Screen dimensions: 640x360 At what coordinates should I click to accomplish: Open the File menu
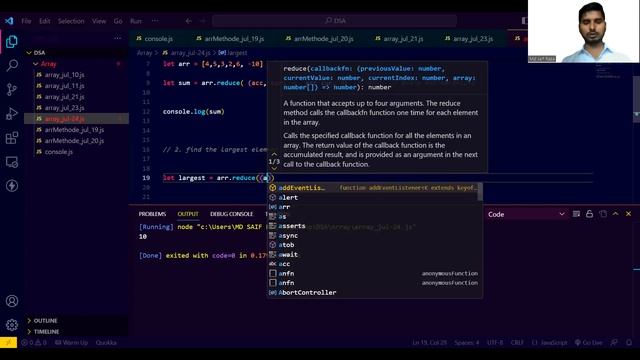(x=26, y=21)
